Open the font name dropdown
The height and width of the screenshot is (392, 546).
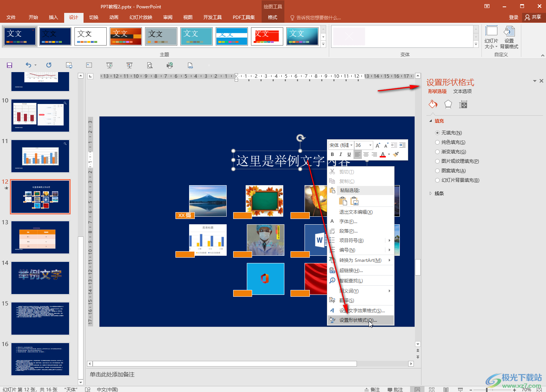352,145
